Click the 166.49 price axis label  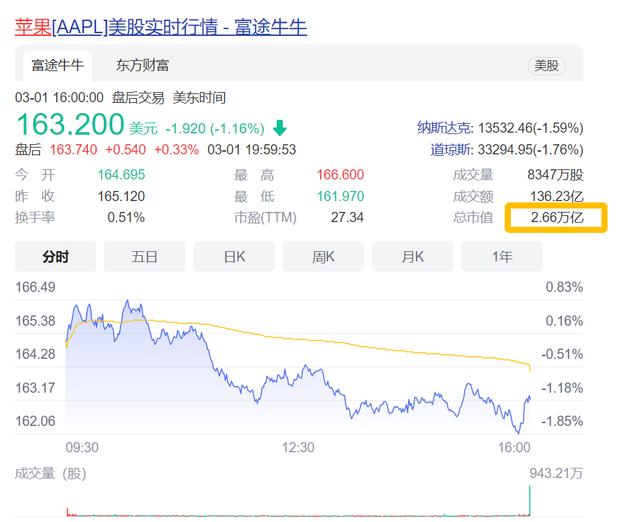[35, 287]
